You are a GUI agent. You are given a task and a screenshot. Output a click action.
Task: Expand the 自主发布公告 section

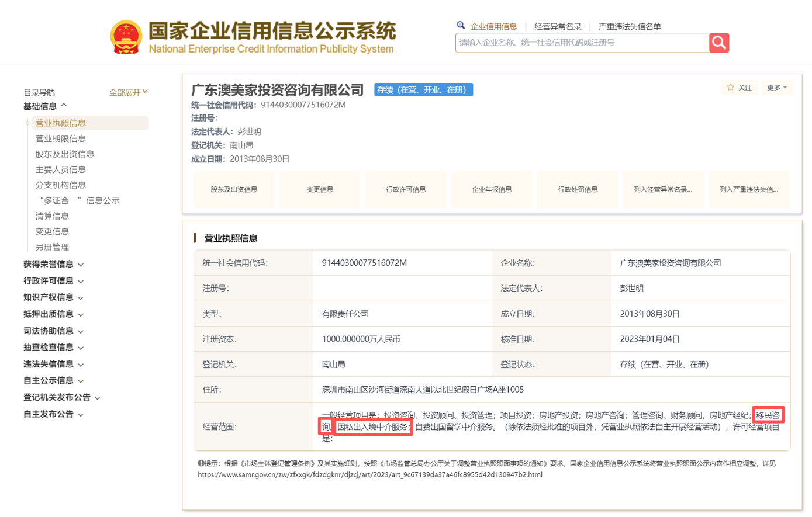pyautogui.click(x=53, y=414)
